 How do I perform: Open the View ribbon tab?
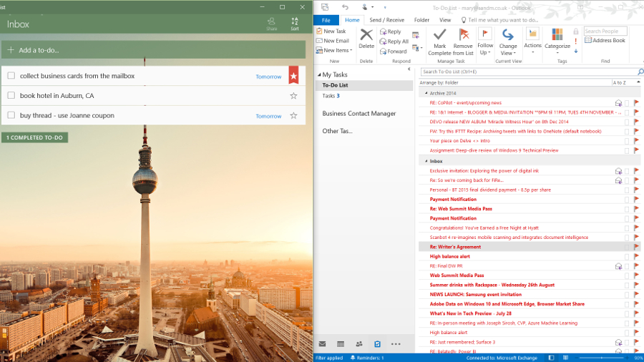(x=445, y=20)
